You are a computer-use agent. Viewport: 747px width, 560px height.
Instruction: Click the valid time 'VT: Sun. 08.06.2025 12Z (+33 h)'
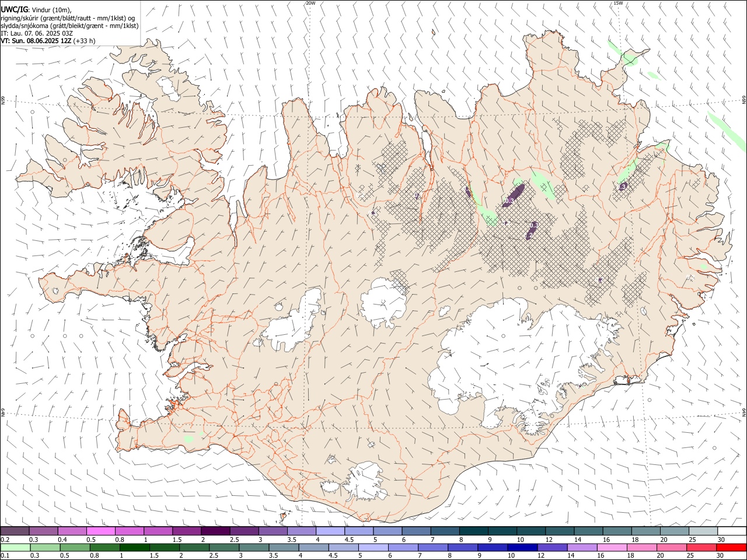[x=48, y=41]
